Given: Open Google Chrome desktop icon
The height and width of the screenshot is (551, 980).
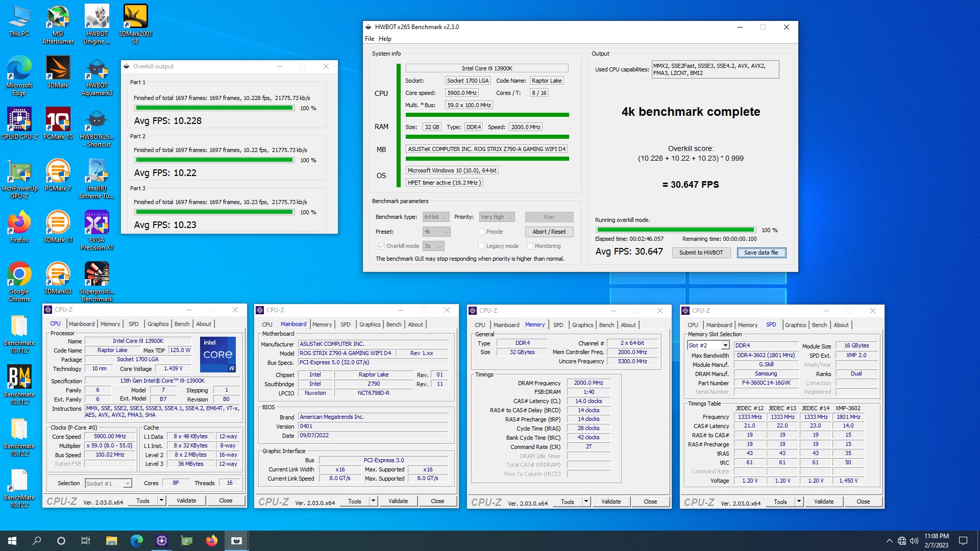Looking at the screenshot, I should [19, 282].
